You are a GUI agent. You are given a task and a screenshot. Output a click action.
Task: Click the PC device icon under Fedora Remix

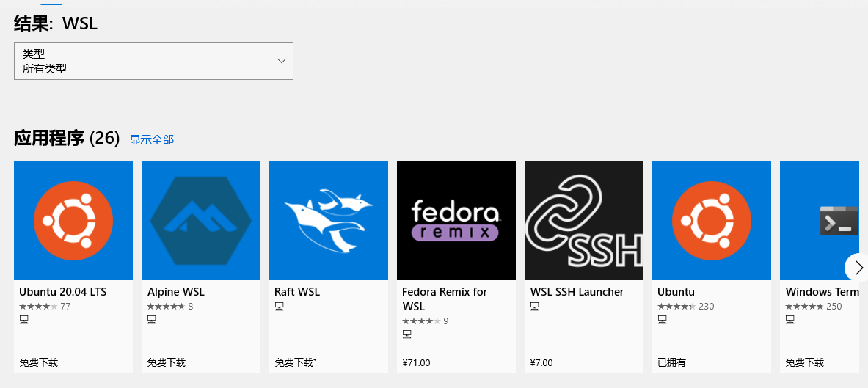click(407, 334)
